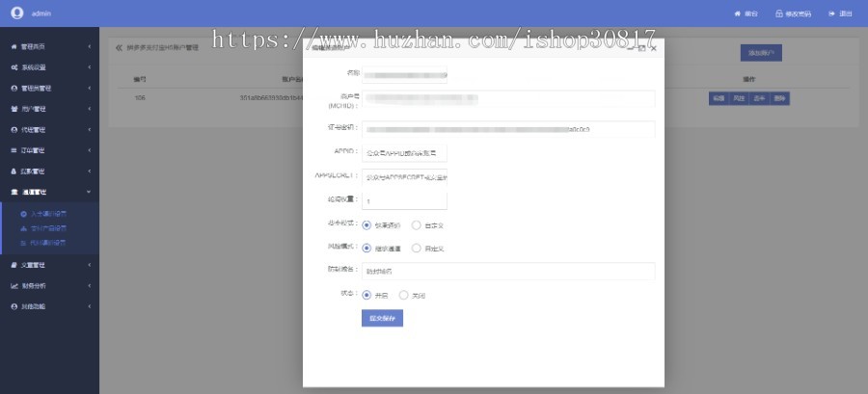868x394 pixels.
Task: Expand 系统设置 using its chevron
Action: pos(89,67)
